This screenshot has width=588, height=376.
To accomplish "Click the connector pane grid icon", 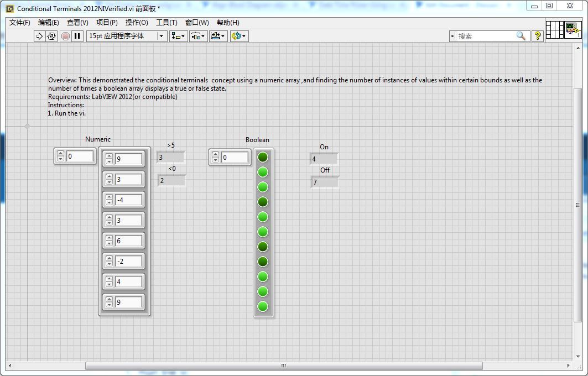I will pos(555,30).
